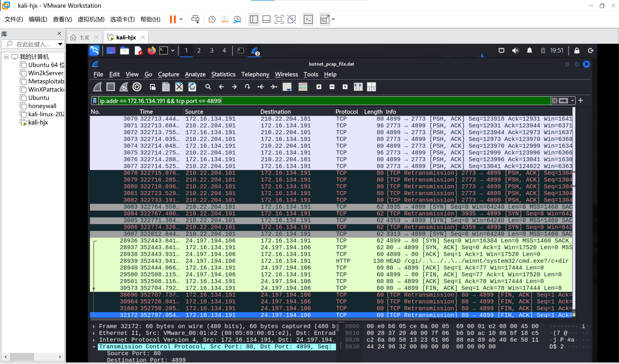Click the VM volume speaker icon
This screenshot has width=619, height=364.
pyautogui.click(x=515, y=51)
